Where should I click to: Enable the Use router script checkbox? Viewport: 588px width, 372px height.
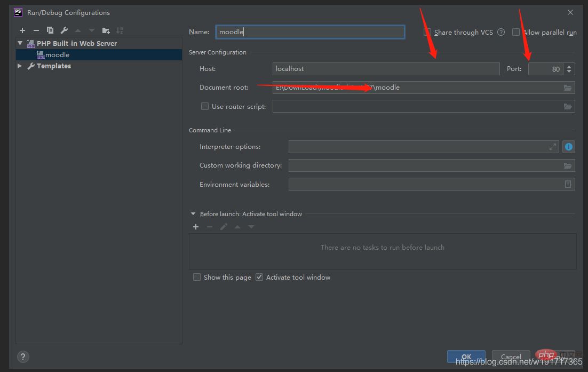[205, 107]
